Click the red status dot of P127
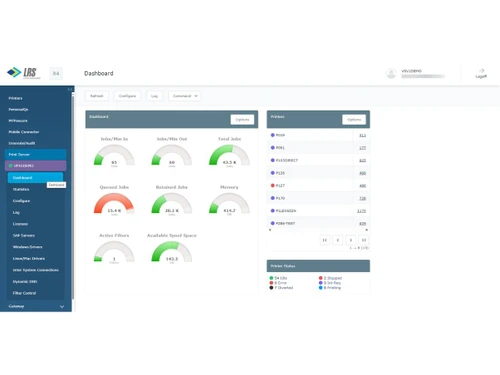This screenshot has height=375, width=500. (x=272, y=186)
